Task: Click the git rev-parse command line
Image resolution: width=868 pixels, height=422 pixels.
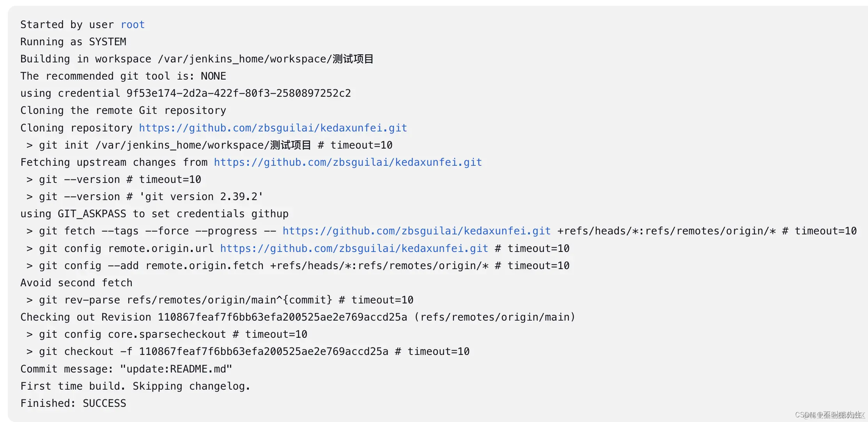Action: pos(220,300)
